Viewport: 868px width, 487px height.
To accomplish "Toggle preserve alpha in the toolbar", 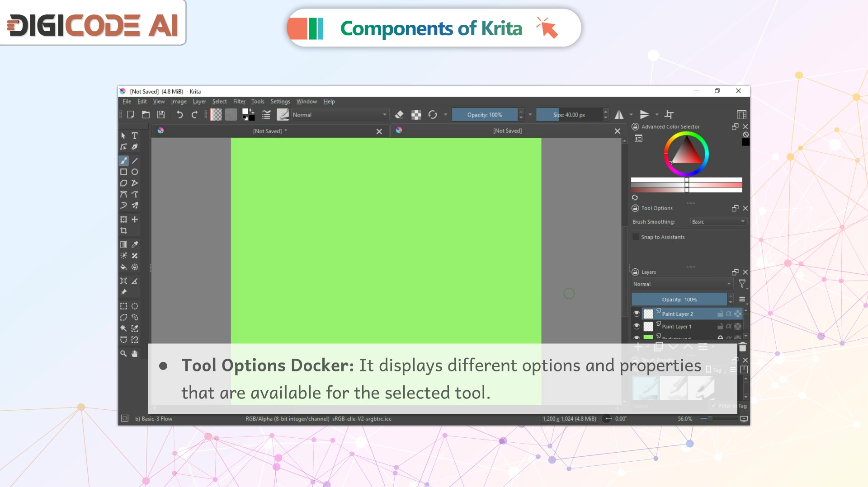I will point(416,115).
